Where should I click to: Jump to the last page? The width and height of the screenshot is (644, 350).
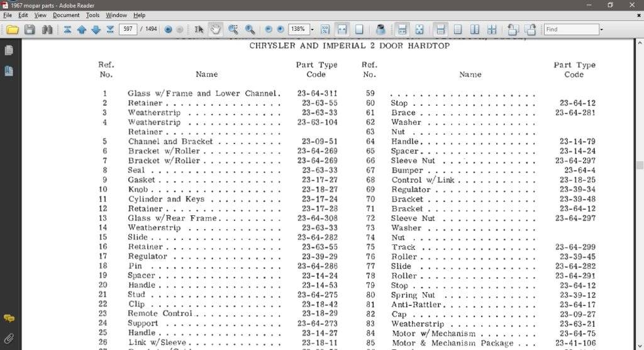click(x=110, y=30)
